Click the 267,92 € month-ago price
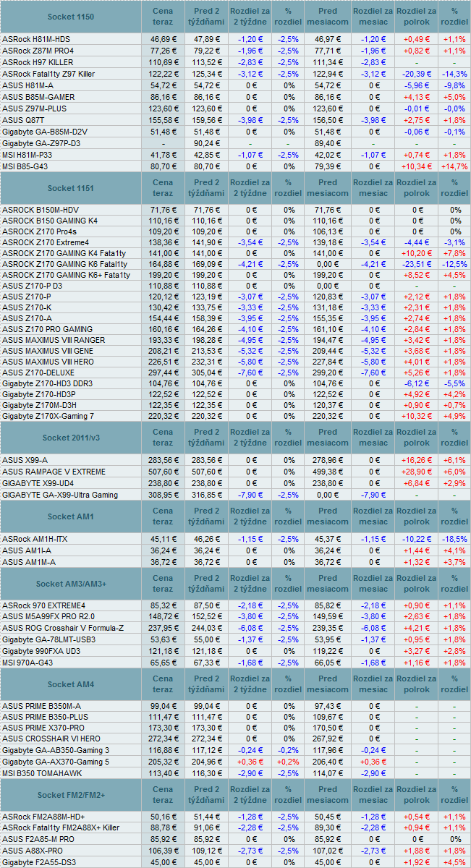 click(328, 738)
